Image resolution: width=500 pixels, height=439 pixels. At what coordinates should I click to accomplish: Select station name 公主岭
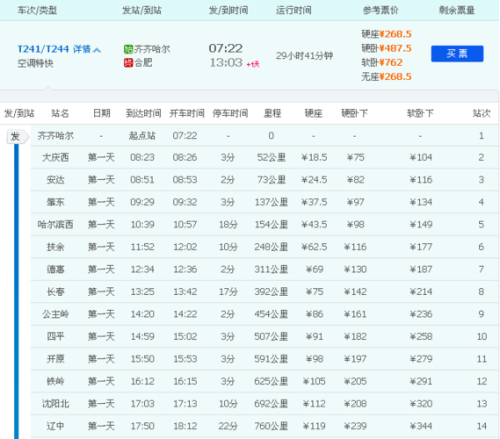[x=55, y=314]
